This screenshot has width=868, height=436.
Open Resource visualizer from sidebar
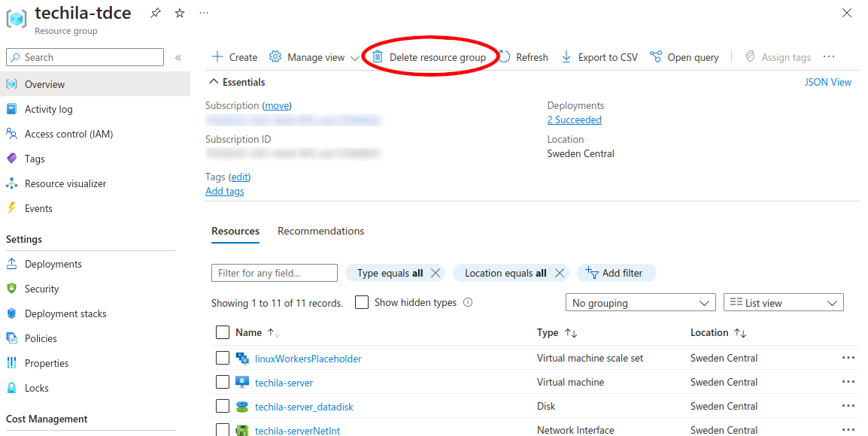point(65,183)
